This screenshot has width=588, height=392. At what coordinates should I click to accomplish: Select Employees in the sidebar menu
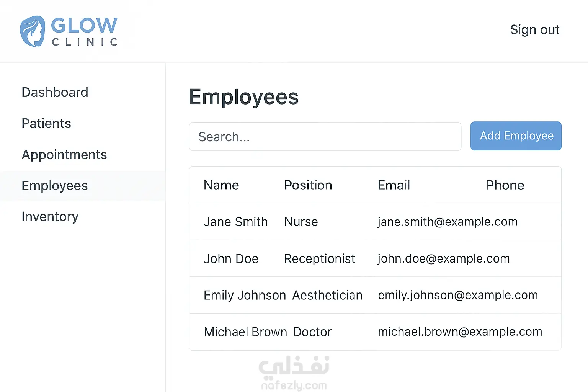click(x=83, y=186)
